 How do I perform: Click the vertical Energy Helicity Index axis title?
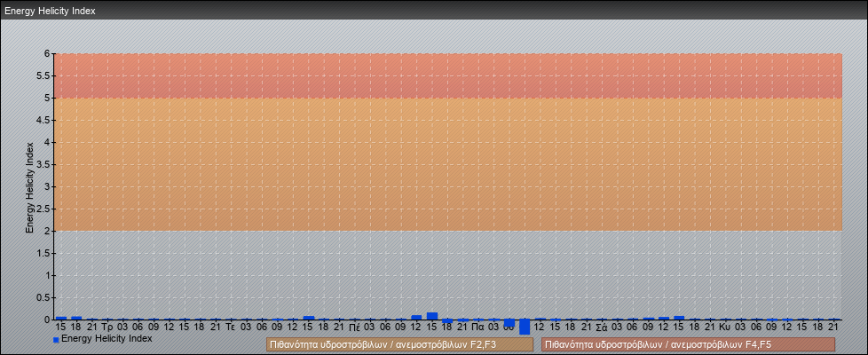(30, 187)
